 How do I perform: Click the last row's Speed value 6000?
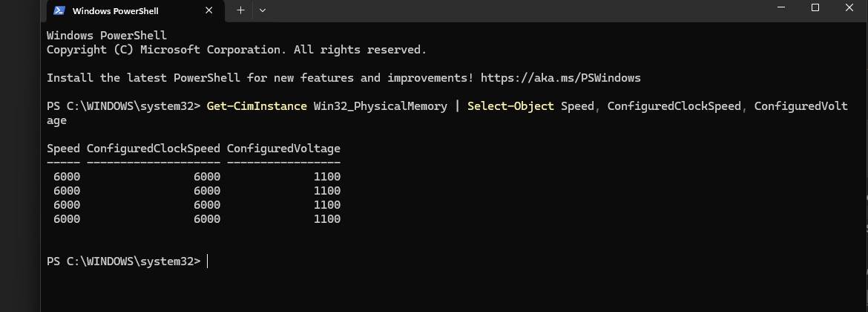coord(67,219)
